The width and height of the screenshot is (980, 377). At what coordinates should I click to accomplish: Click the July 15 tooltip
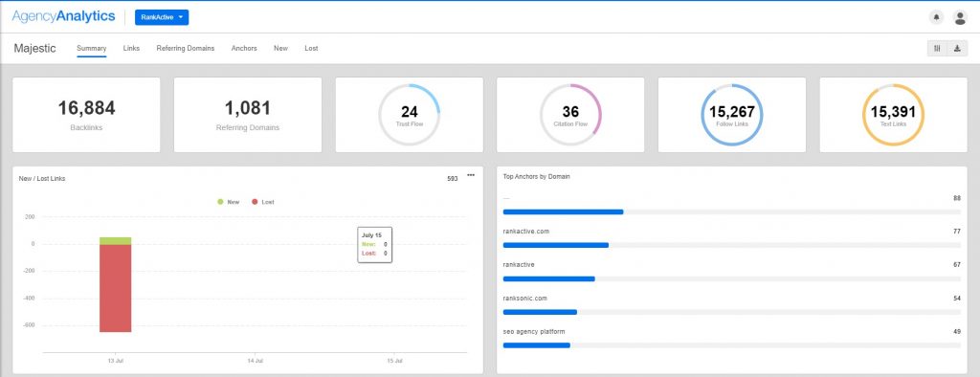click(375, 244)
